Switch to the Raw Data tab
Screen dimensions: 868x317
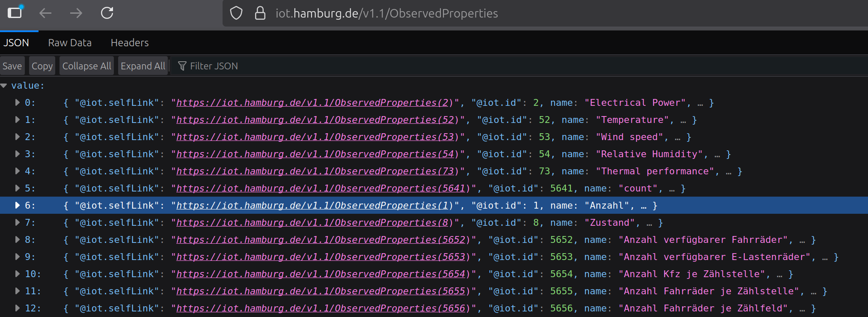[x=70, y=43]
